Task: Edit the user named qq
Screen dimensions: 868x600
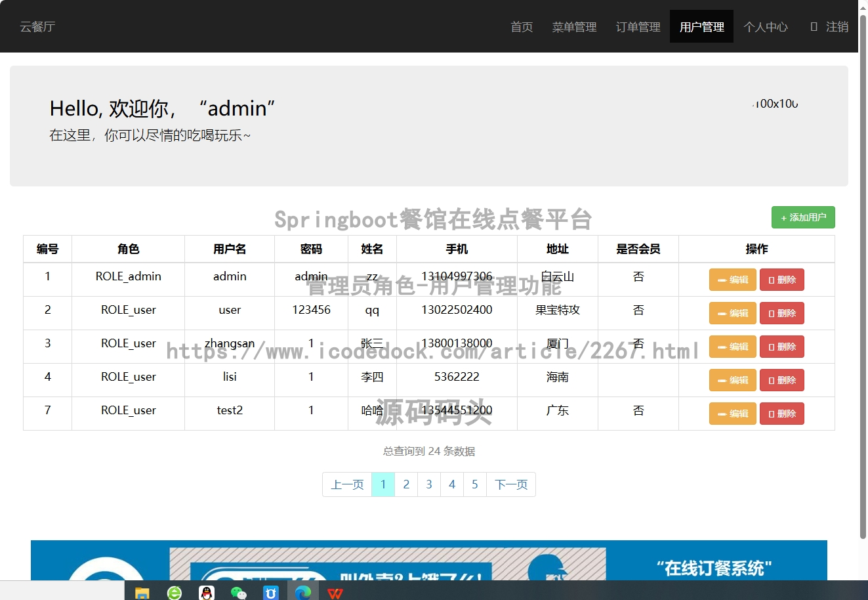Action: pyautogui.click(x=733, y=313)
